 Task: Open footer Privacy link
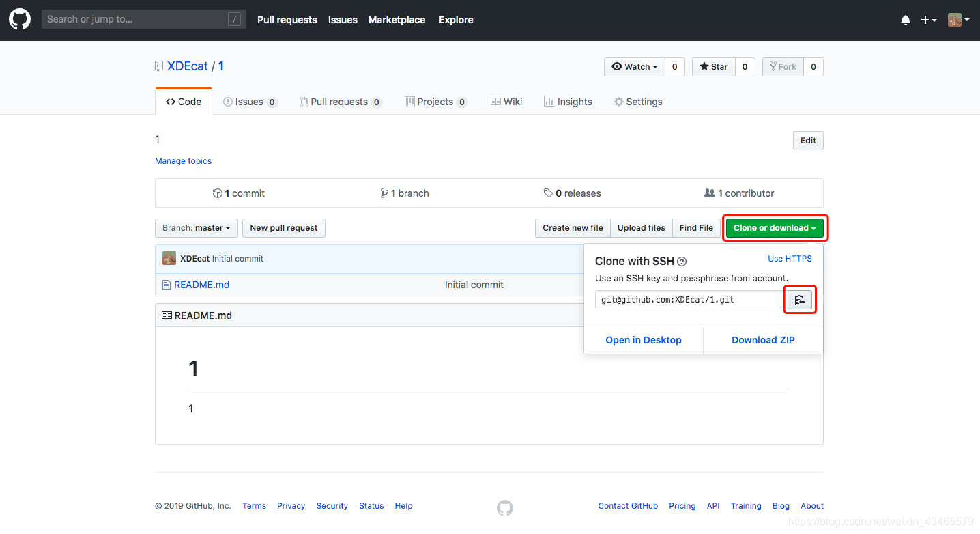pos(291,506)
